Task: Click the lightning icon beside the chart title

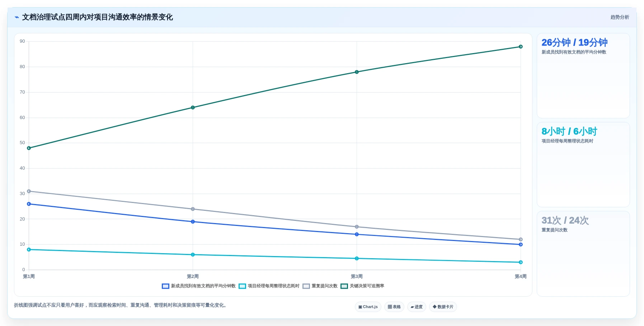Action: (17, 17)
